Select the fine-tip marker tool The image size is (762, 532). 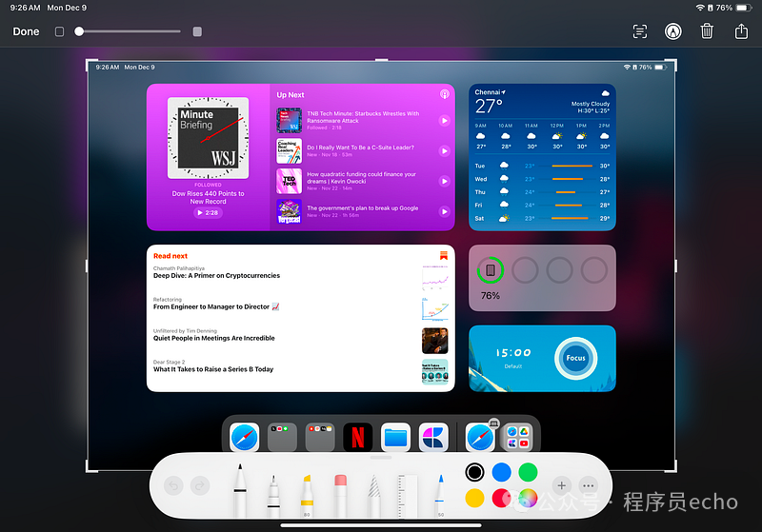pos(273,490)
